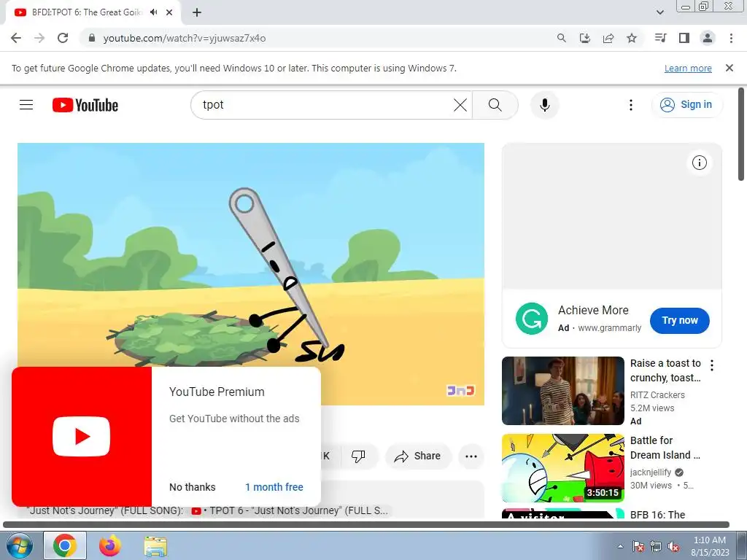Click the Try now ad button
The height and width of the screenshot is (560, 747).
tap(680, 321)
